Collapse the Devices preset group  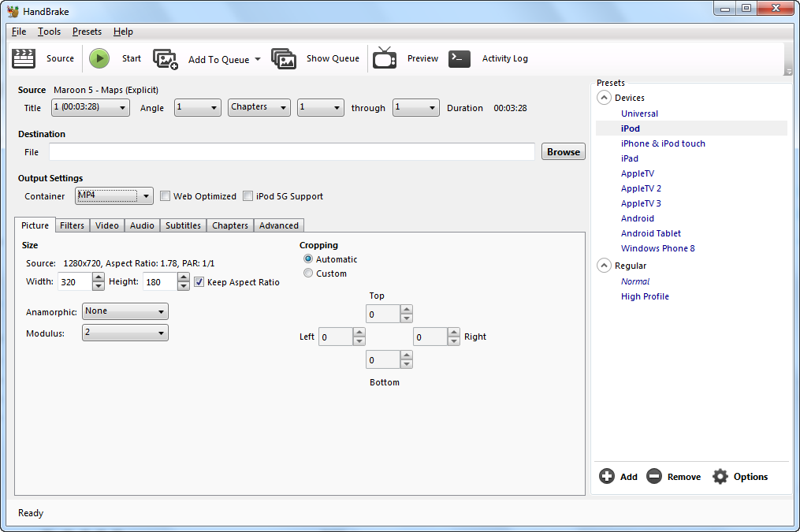tap(605, 98)
